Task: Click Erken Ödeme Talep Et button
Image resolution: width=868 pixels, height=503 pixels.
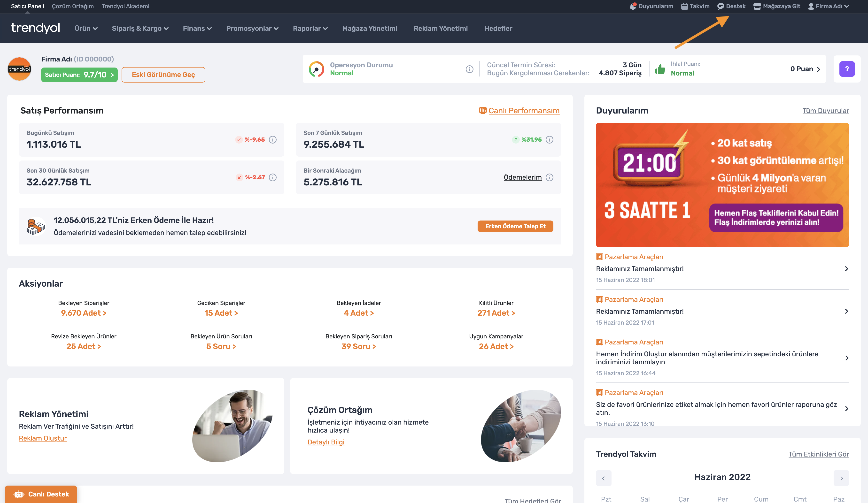Action: click(515, 226)
